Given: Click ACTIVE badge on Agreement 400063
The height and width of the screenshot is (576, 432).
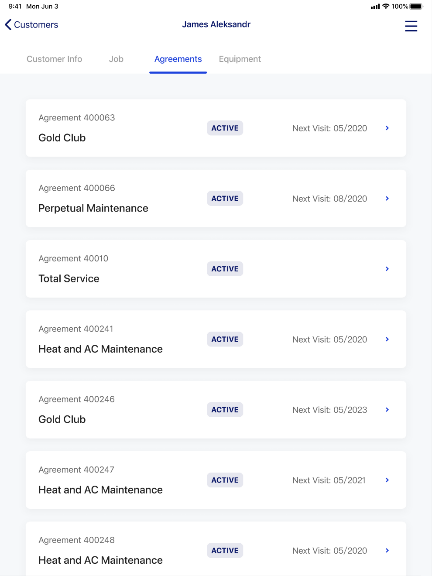Looking at the screenshot, I should [x=225, y=128].
